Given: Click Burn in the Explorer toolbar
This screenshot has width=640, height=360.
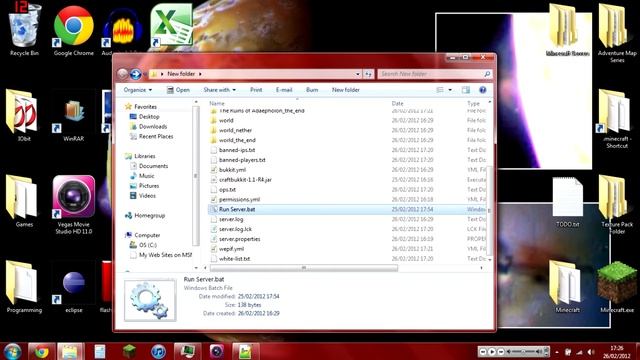Looking at the screenshot, I should click(x=312, y=90).
